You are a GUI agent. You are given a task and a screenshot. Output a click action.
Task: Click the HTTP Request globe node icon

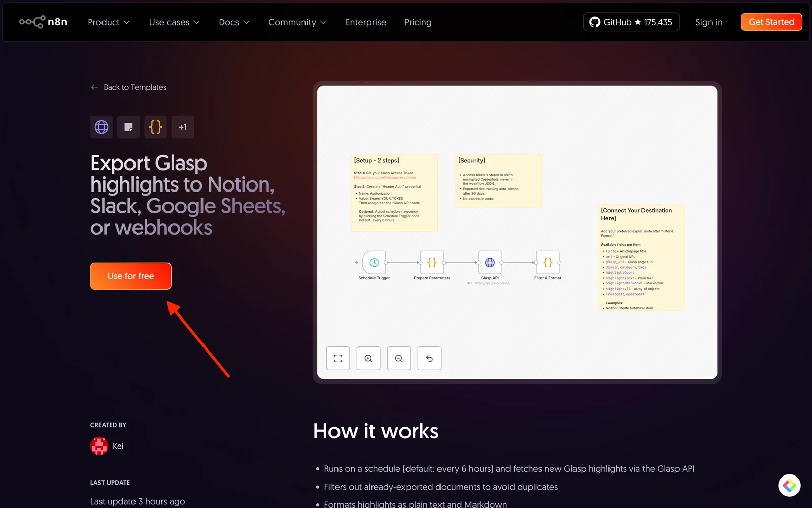point(101,127)
